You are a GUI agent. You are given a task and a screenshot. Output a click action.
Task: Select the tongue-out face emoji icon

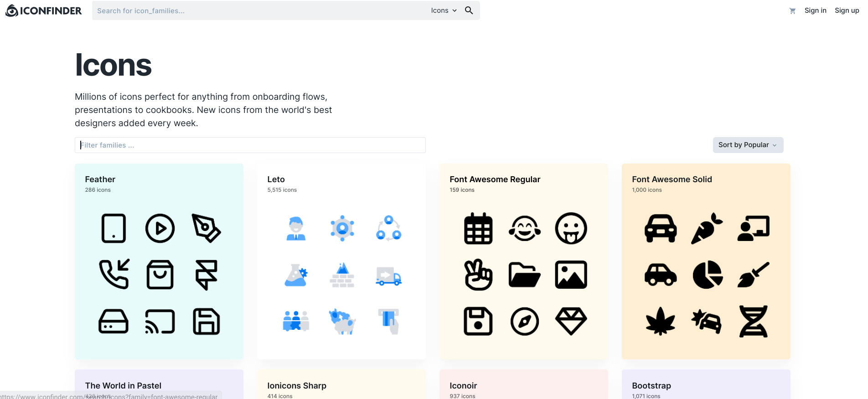(571, 228)
